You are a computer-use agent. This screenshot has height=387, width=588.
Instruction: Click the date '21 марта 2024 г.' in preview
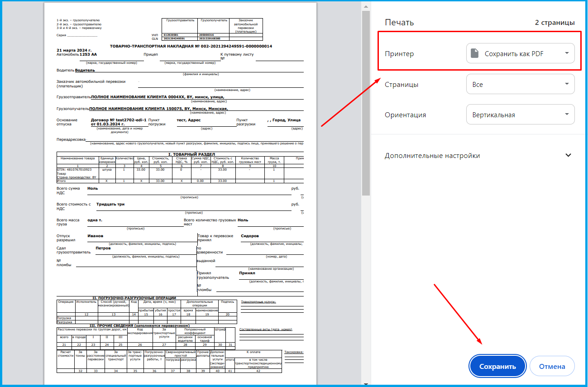click(x=74, y=50)
